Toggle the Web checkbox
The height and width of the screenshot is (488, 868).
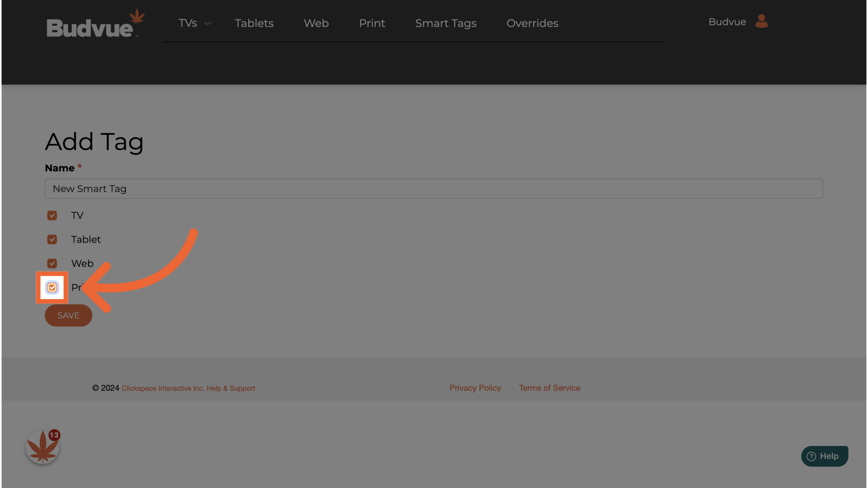[x=52, y=263]
